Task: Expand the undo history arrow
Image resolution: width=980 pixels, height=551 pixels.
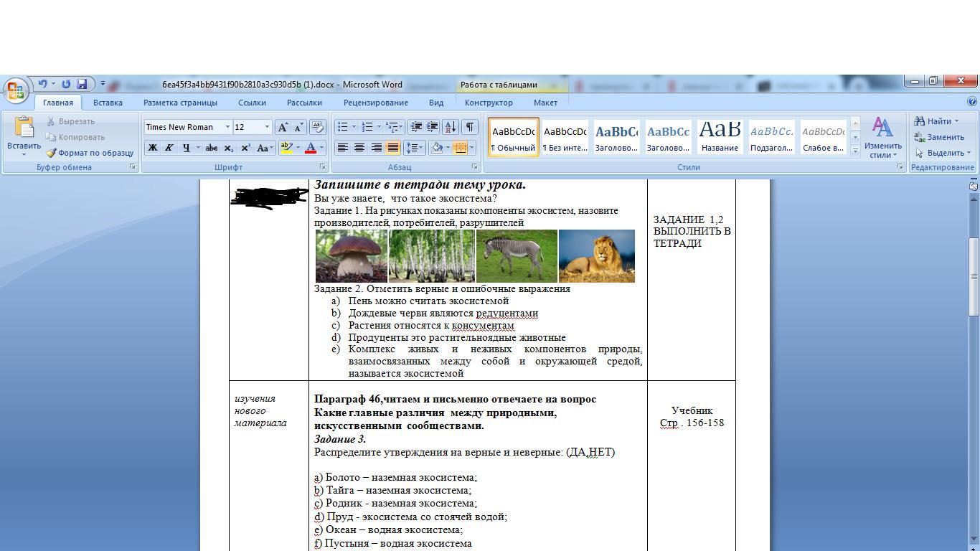Action: pyautogui.click(x=53, y=84)
